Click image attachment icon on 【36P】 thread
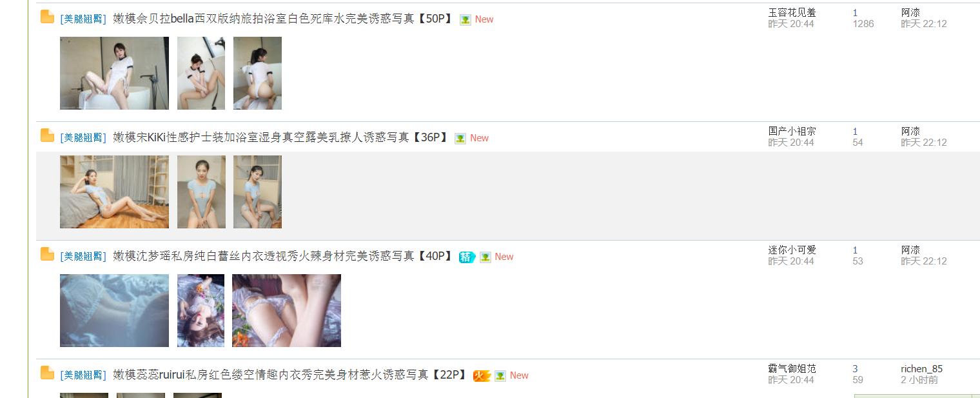 click(460, 139)
